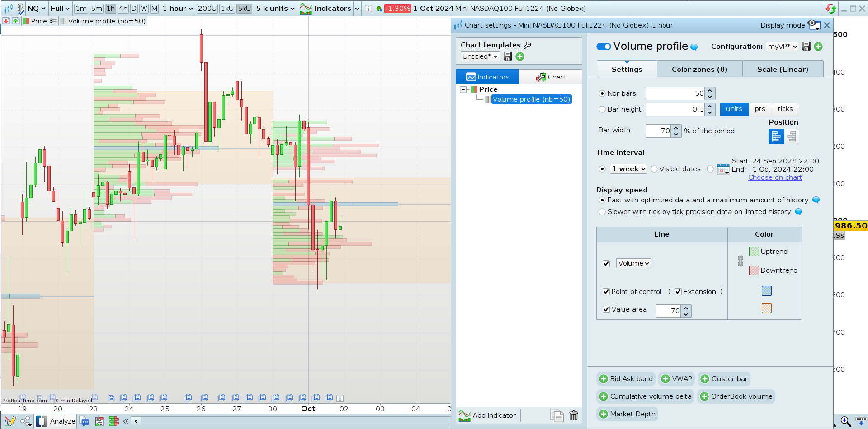Open the calendar date picker icon
Screen dimensions: 868x429
coord(723,169)
